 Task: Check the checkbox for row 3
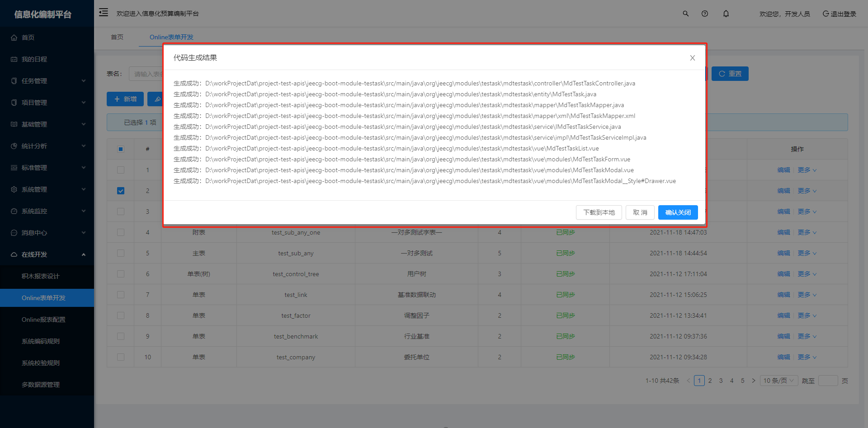(x=121, y=212)
